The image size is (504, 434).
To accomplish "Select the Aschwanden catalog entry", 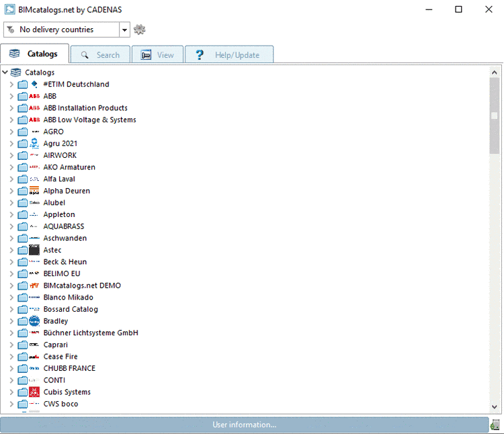I will (x=65, y=238).
